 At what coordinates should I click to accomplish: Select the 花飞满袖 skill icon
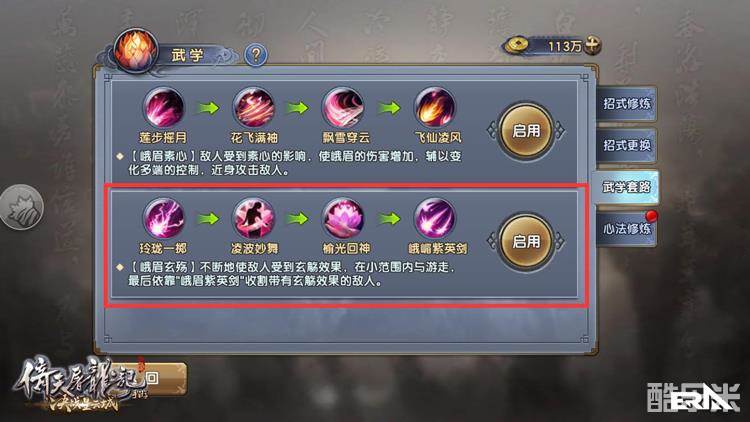(x=254, y=108)
